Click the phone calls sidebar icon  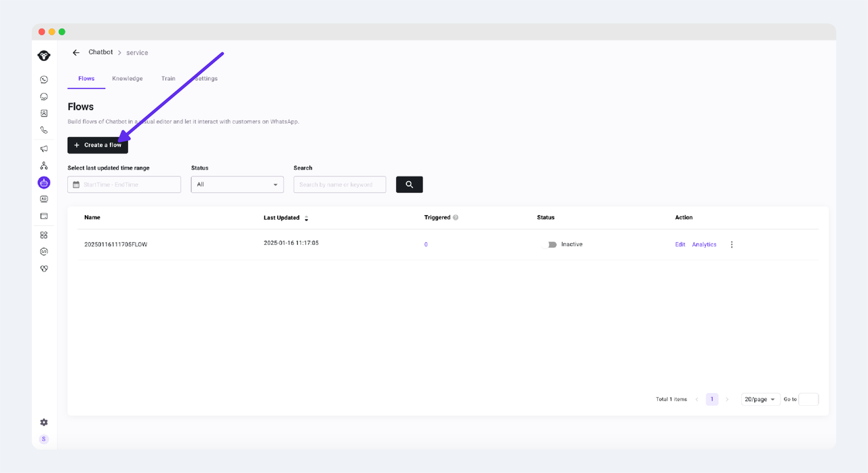point(44,130)
